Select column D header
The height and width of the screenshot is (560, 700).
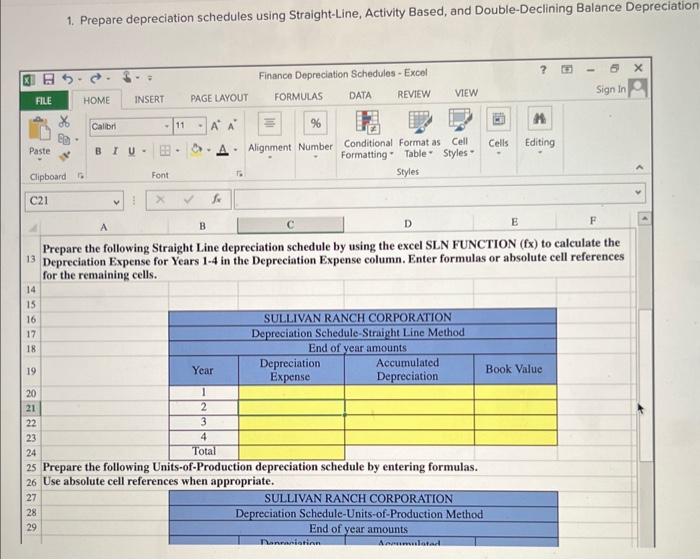(408, 223)
